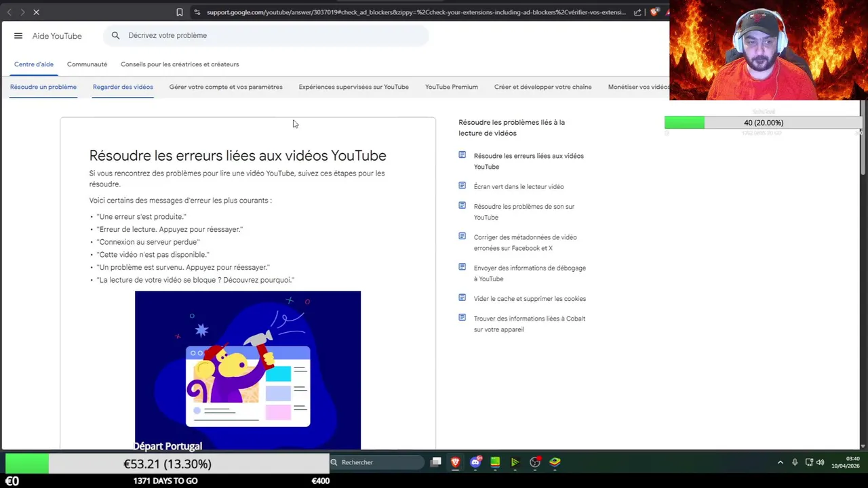The height and width of the screenshot is (488, 868).
Task: Go forward with the browser forward arrow
Action: (x=22, y=12)
